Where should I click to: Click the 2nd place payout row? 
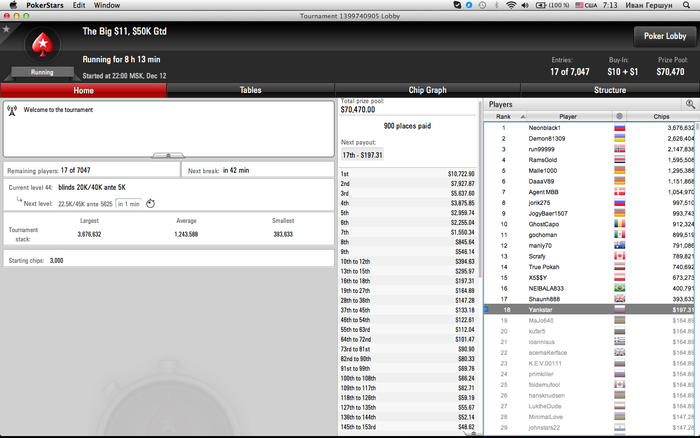[x=408, y=184]
